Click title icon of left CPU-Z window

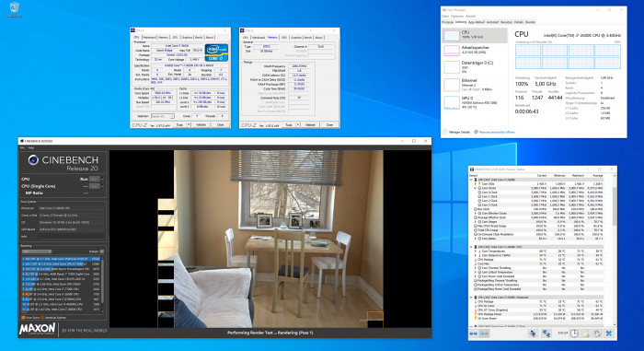click(x=132, y=30)
